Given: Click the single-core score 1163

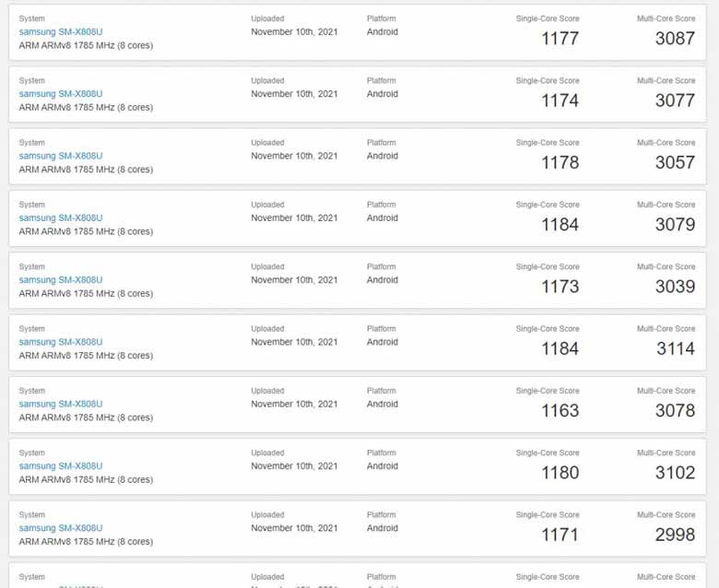Looking at the screenshot, I should point(560,411).
